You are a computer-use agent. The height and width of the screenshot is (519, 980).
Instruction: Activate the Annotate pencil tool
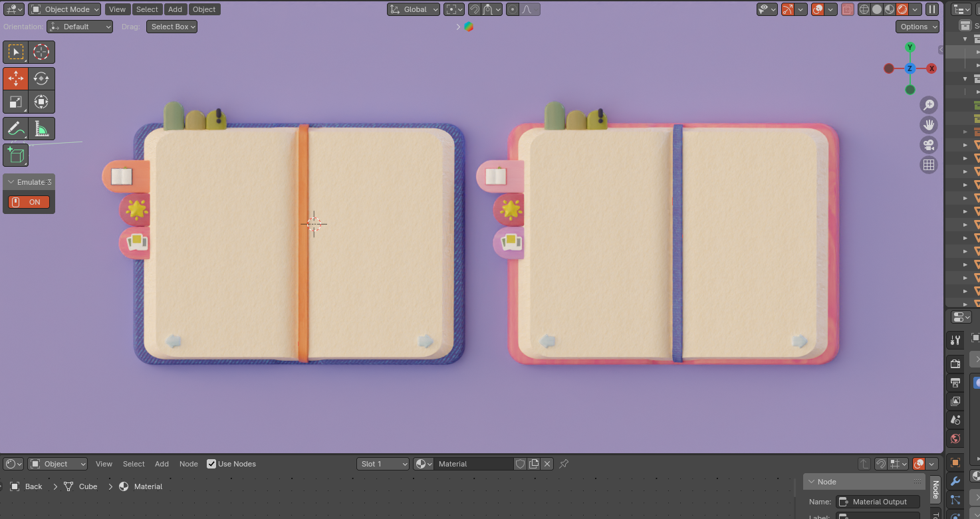click(15, 129)
